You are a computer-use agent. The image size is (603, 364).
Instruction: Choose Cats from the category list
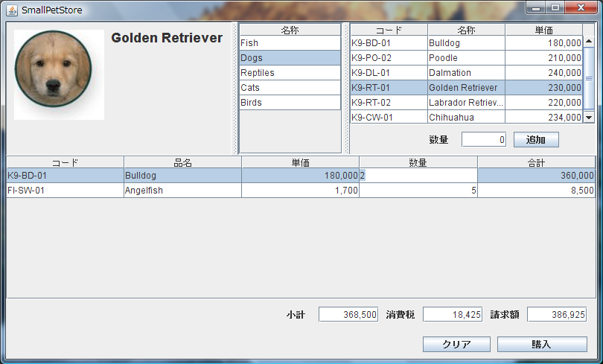(289, 88)
